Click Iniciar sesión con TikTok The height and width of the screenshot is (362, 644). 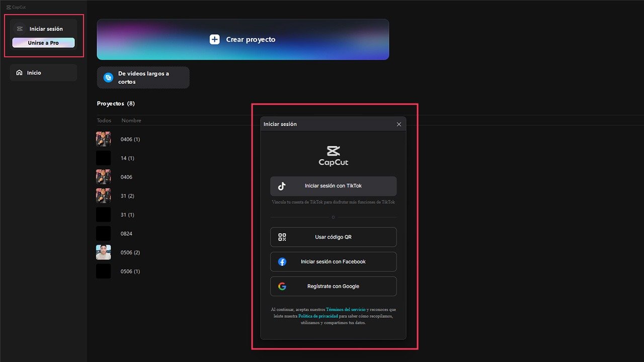point(333,186)
